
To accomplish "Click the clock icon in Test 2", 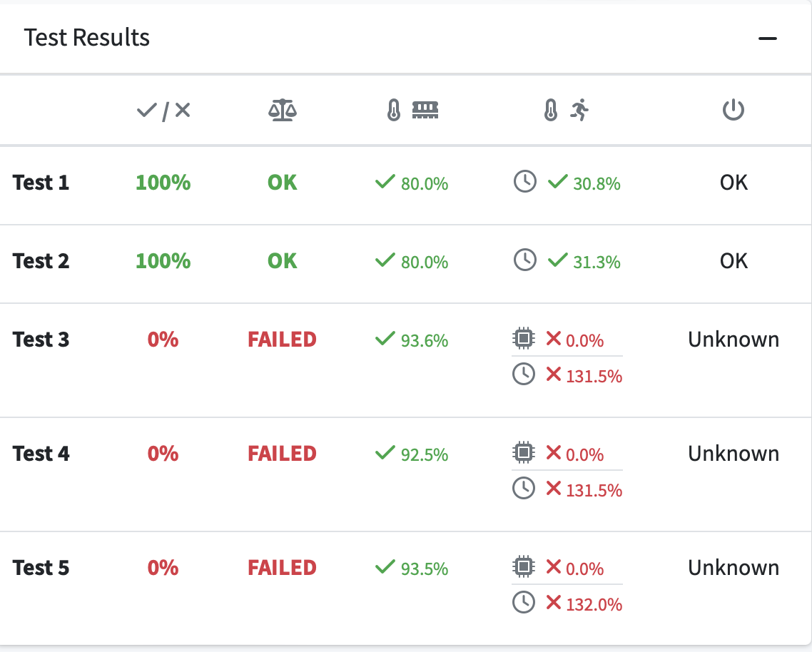I will pos(524,260).
